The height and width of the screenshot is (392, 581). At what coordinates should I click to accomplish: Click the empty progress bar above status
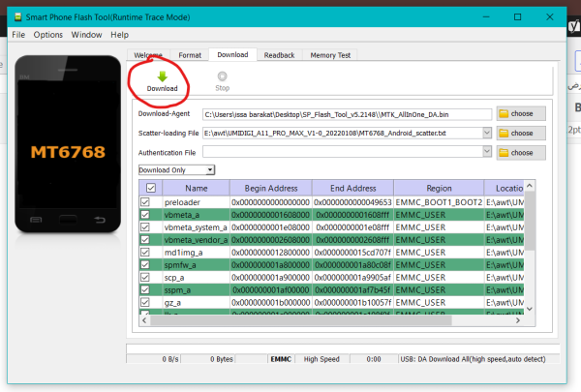tap(343, 348)
